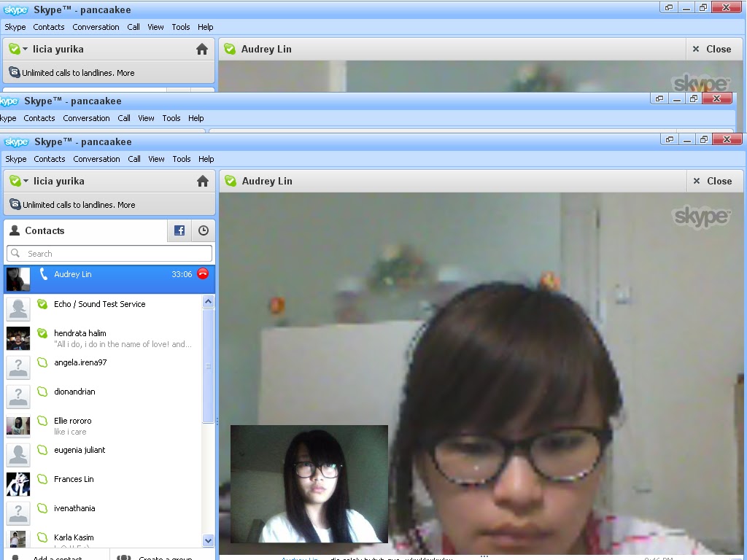Close the Audrey Lin conversation in the top window
747x560 pixels.
point(713,49)
